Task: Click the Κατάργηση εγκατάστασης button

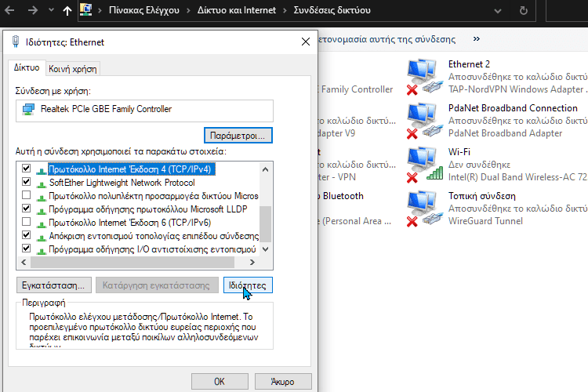Action: coord(157,285)
